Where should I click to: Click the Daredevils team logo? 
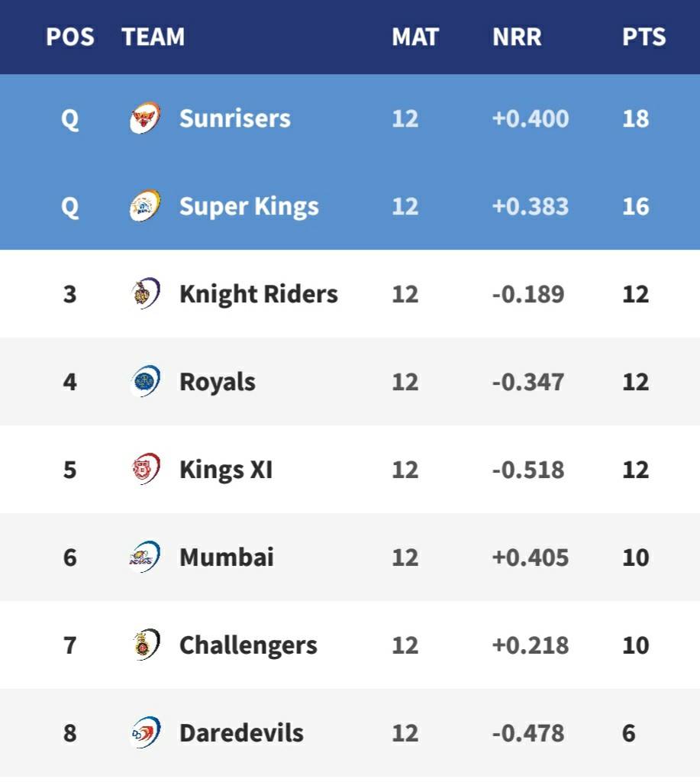pos(145,732)
